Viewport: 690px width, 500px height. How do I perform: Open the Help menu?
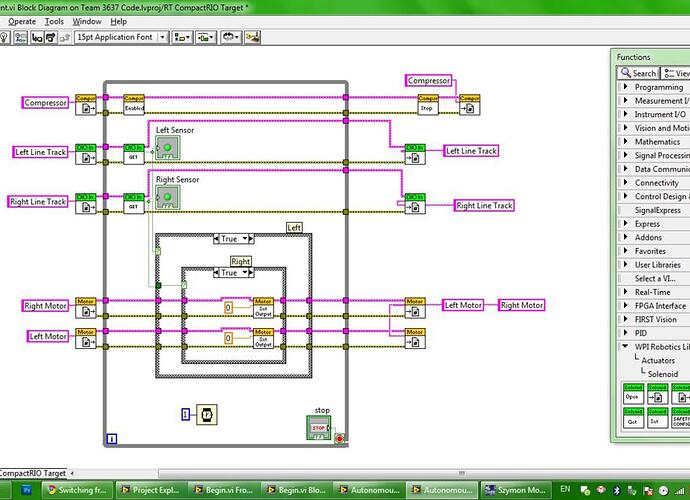(118, 22)
